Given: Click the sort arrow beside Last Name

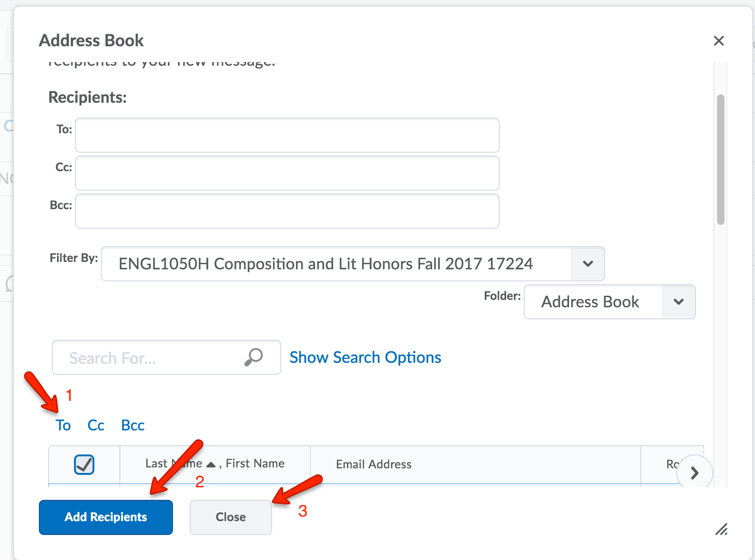Looking at the screenshot, I should point(211,464).
